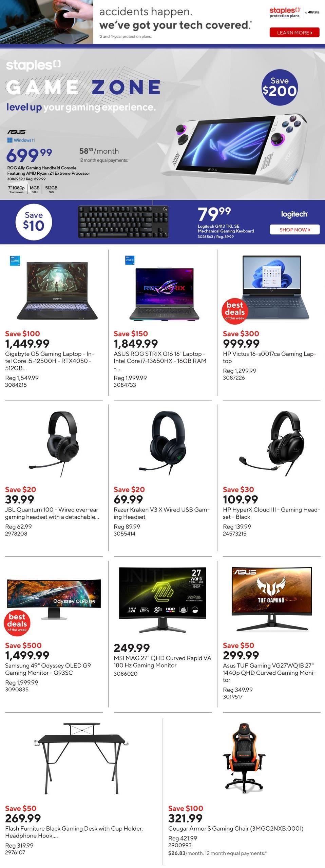The height and width of the screenshot is (868, 325).
Task: Select the JBL Quantum 100 headset image
Action: [x=63, y=444]
